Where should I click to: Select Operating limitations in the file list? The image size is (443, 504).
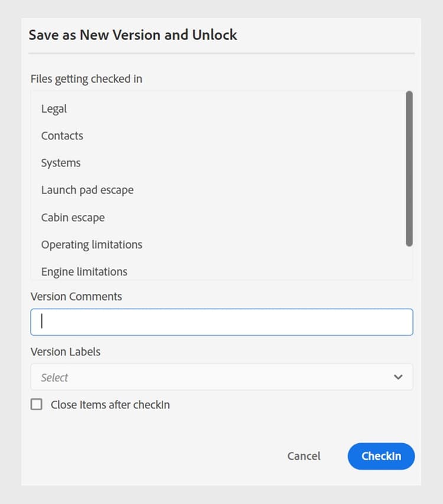(92, 244)
